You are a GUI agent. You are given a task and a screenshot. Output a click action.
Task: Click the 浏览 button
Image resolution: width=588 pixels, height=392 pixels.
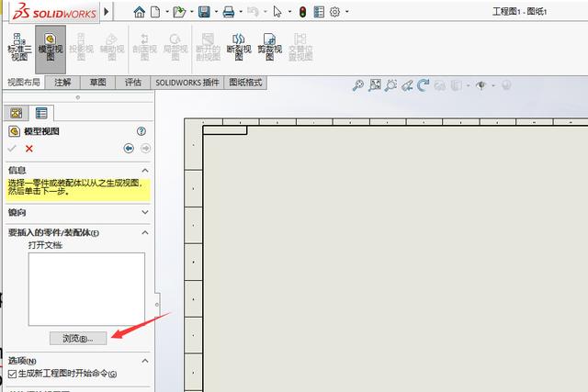(78, 339)
